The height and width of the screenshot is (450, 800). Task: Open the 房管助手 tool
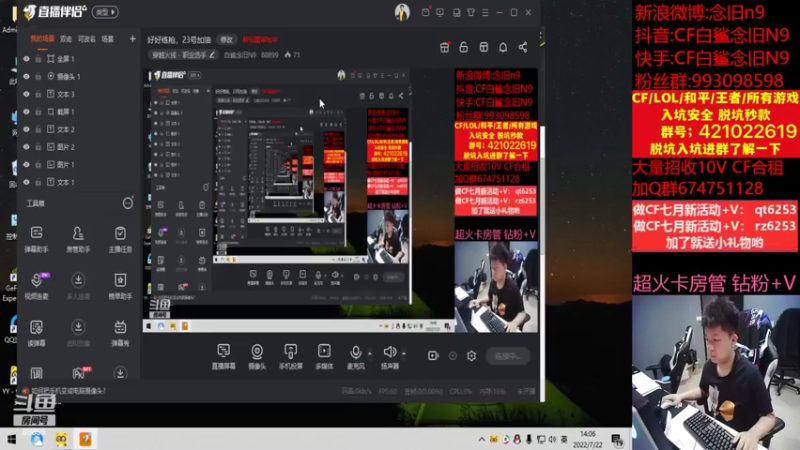click(x=78, y=239)
